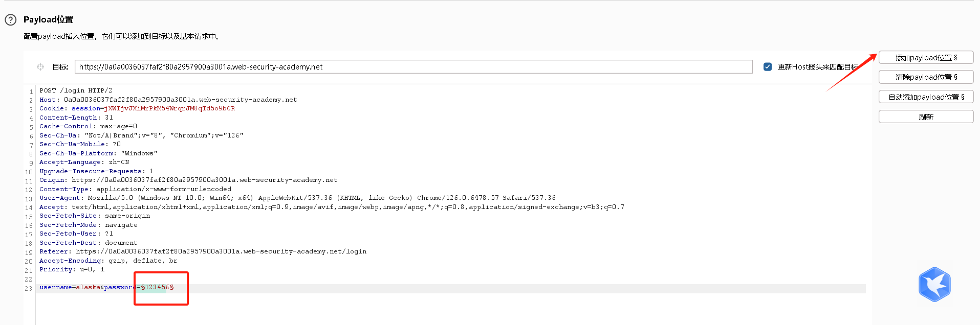Image resolution: width=980 pixels, height=325 pixels.
Task: Click the Referer header line
Action: 203,251
